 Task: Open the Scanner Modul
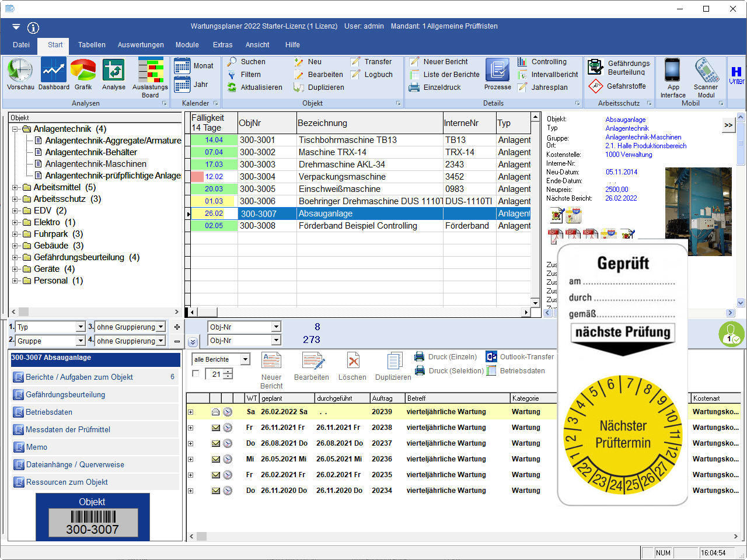(706, 76)
